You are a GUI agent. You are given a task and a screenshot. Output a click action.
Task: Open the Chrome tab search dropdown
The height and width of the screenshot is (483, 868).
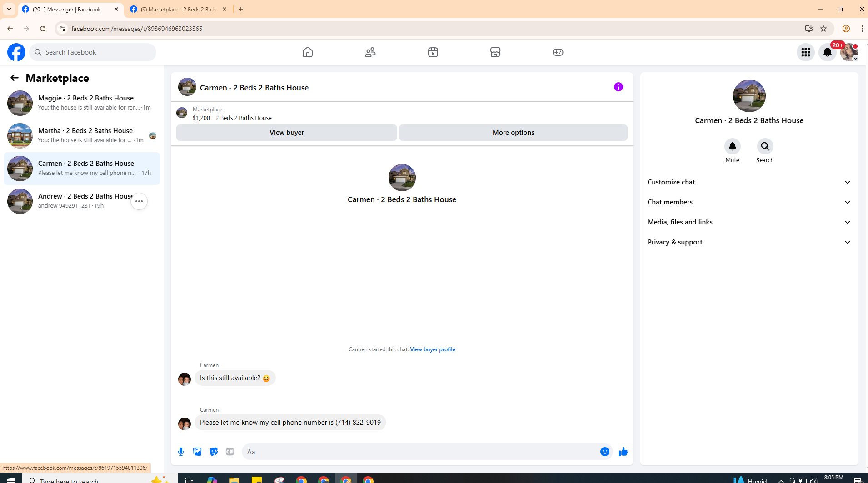(9, 9)
